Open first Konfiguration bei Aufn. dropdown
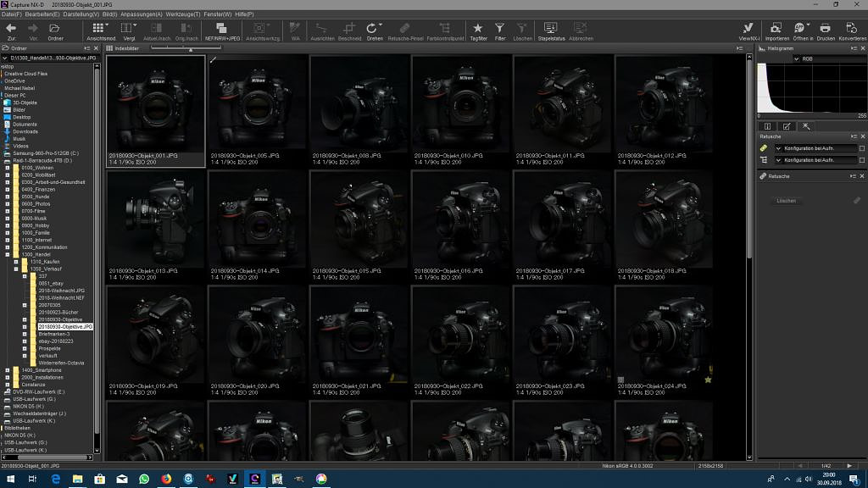This screenshot has width=868, height=488. 778,148
